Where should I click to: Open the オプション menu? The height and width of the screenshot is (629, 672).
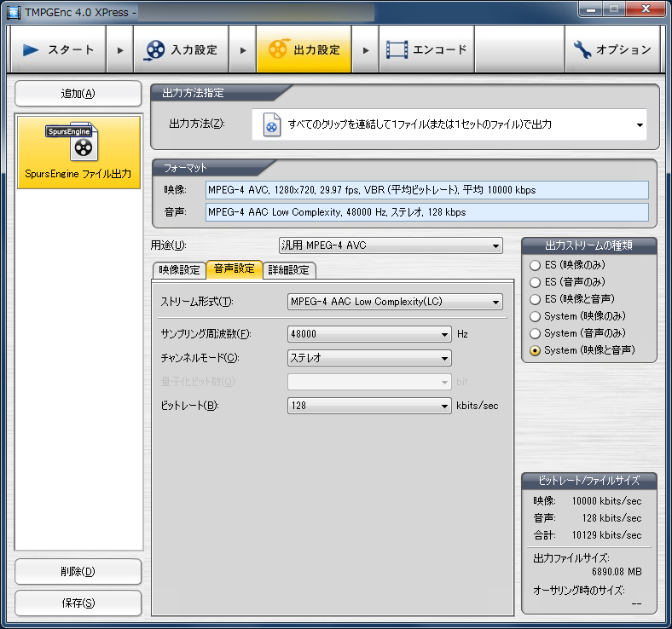tap(612, 50)
